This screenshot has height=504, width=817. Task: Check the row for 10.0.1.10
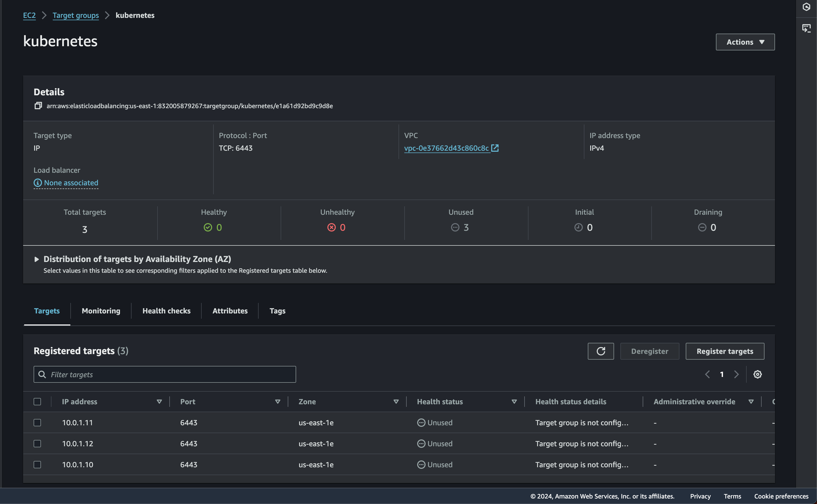(37, 465)
